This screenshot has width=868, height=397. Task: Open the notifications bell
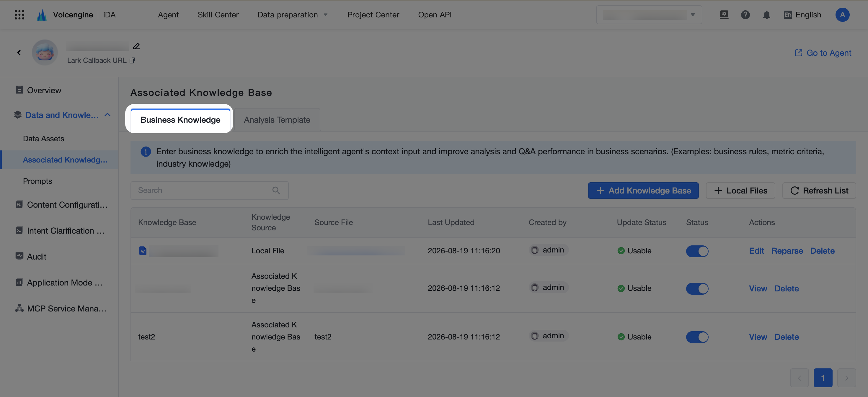(x=766, y=15)
